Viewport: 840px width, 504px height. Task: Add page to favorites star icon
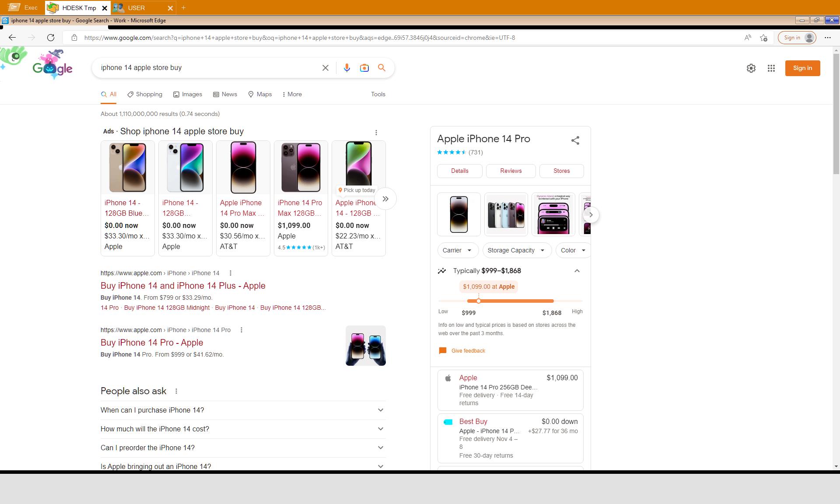click(x=763, y=38)
